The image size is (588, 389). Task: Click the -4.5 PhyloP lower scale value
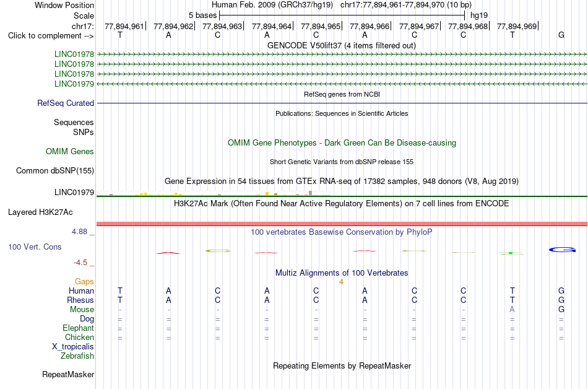coord(80,263)
